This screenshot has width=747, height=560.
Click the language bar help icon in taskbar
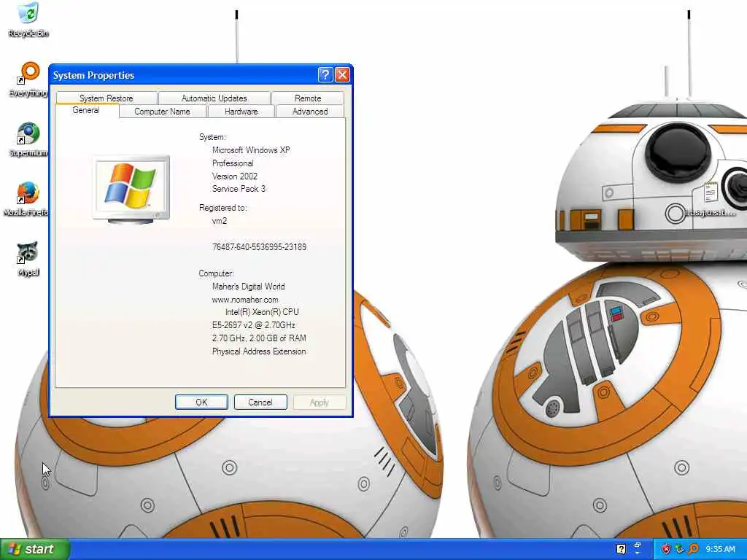(621, 549)
